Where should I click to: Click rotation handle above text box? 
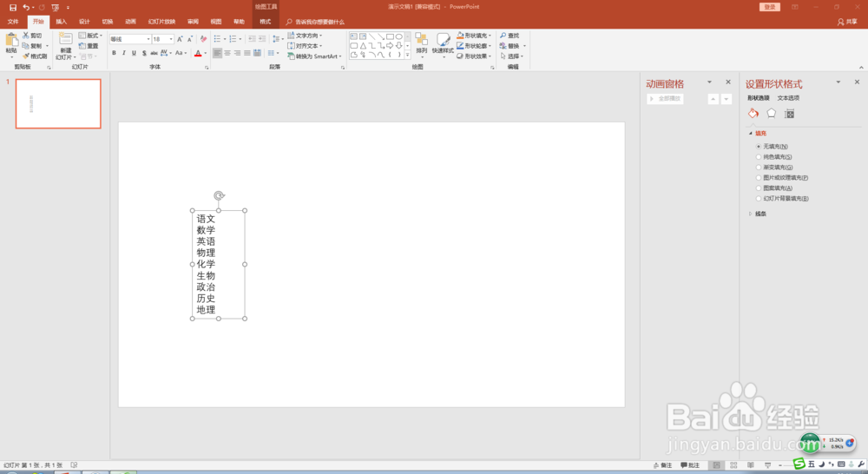tap(219, 195)
